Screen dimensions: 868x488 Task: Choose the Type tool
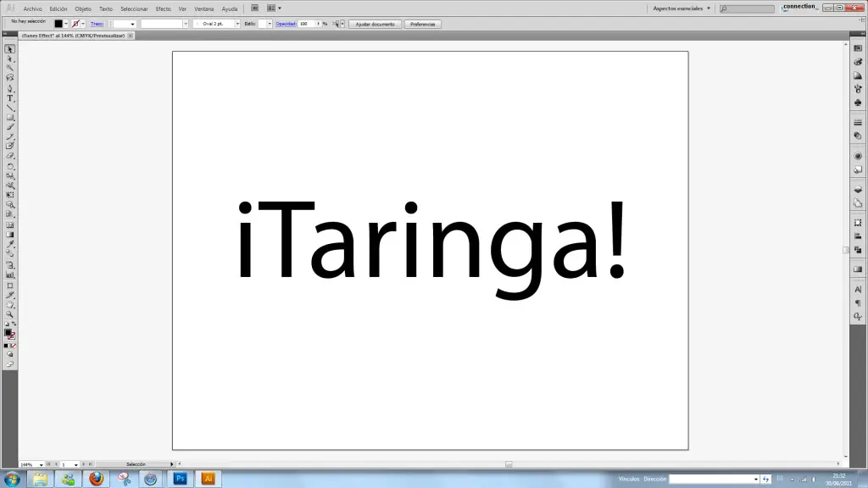point(10,98)
